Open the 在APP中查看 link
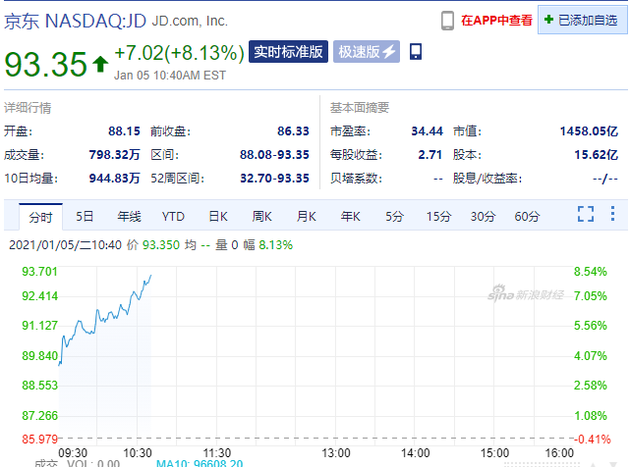 click(497, 20)
